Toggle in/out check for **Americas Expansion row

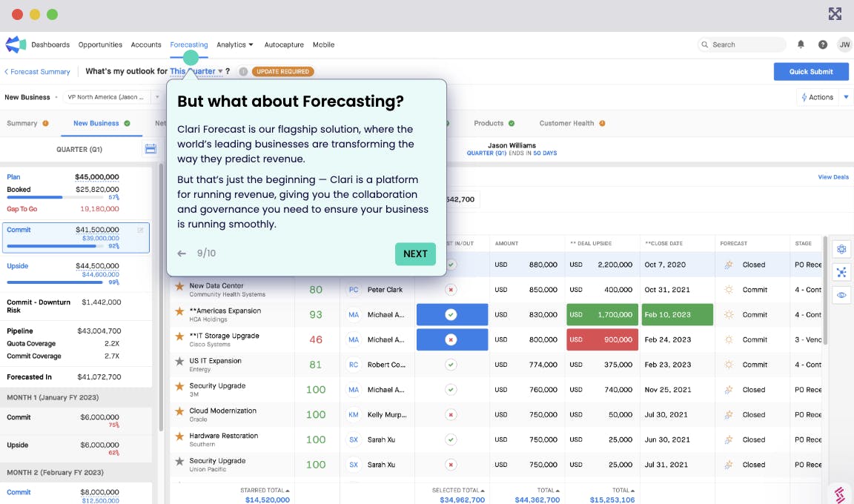[451, 314]
